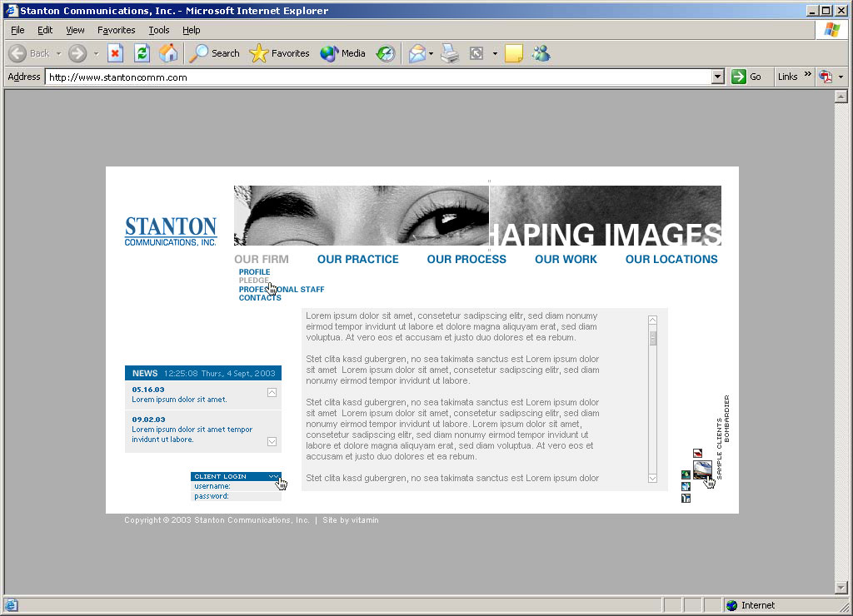Screen dimensions: 853x616
Task: Select the Bombardier sample client thumbnail
Action: click(x=701, y=469)
